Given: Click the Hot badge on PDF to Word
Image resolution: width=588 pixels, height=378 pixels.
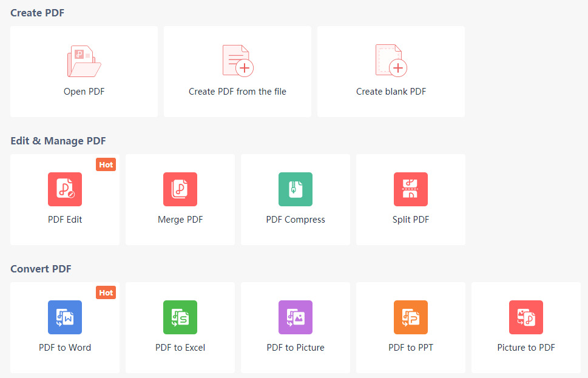Looking at the screenshot, I should pyautogui.click(x=106, y=292).
